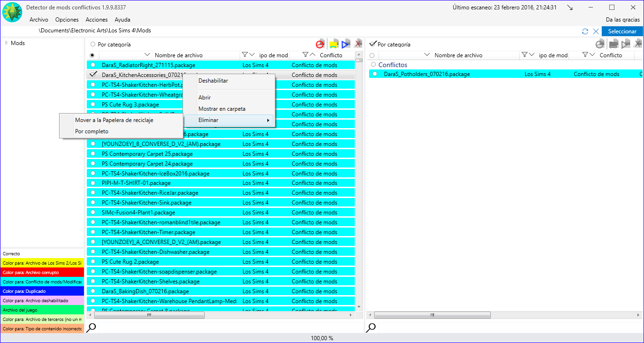Screen dimensions: 644x343
Task: Click the left list horizontal scrollbar thumb
Action: 149,315
